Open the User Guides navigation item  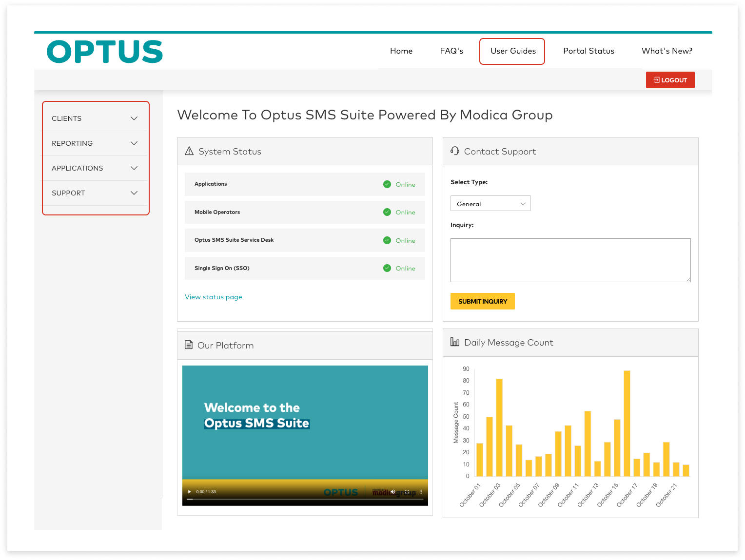tap(513, 51)
